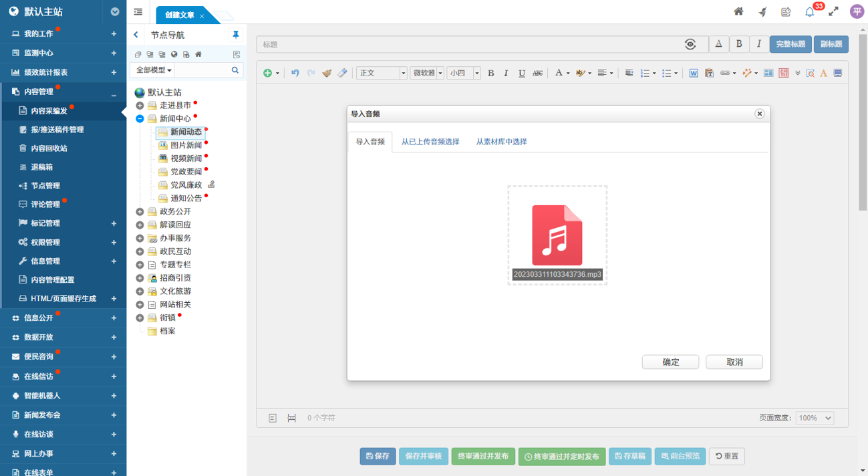Click the 标题 input field

pos(468,44)
